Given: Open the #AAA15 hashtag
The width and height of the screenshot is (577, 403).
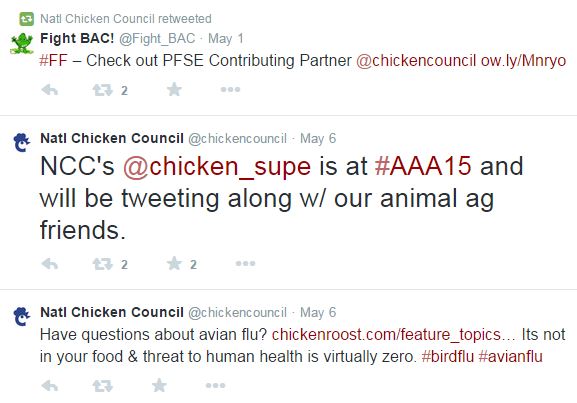Looking at the screenshot, I should tap(423, 166).
